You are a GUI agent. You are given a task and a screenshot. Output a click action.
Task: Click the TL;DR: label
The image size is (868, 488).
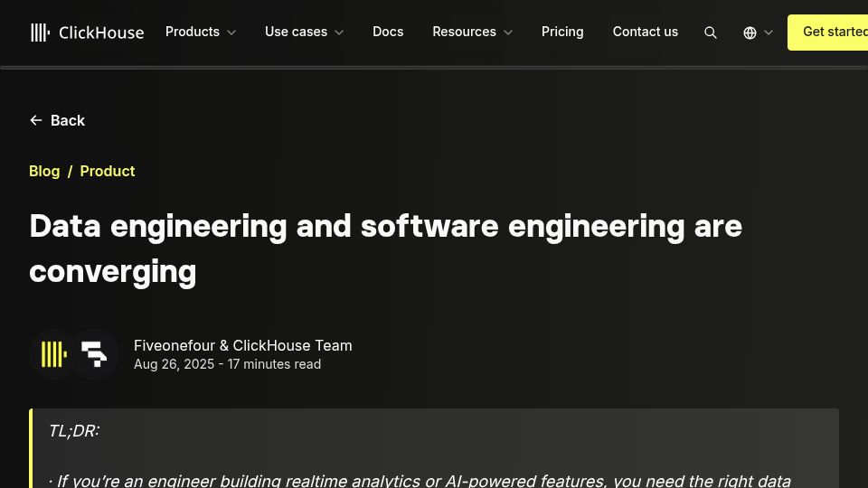pyautogui.click(x=74, y=431)
